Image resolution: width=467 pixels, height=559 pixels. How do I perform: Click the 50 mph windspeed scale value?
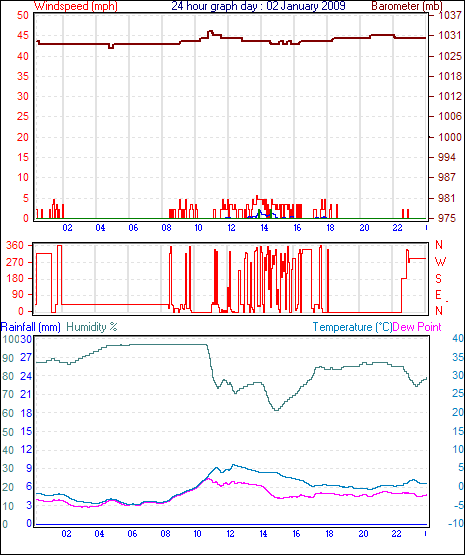pos(22,15)
